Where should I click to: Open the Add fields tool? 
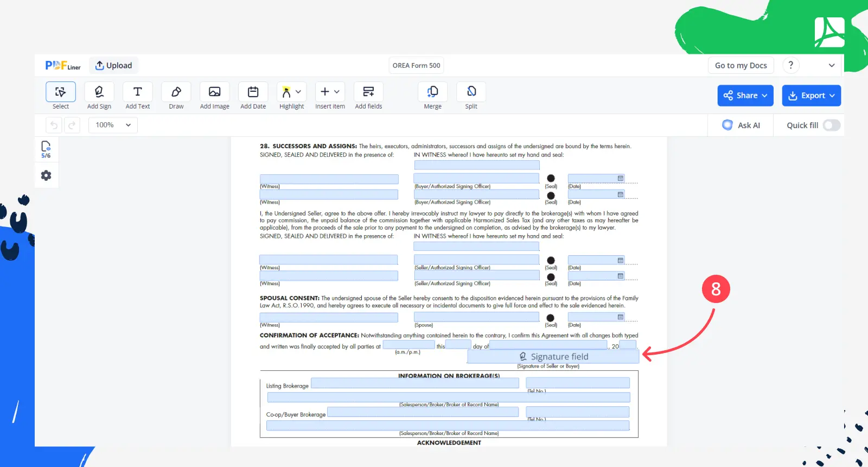[x=368, y=96]
